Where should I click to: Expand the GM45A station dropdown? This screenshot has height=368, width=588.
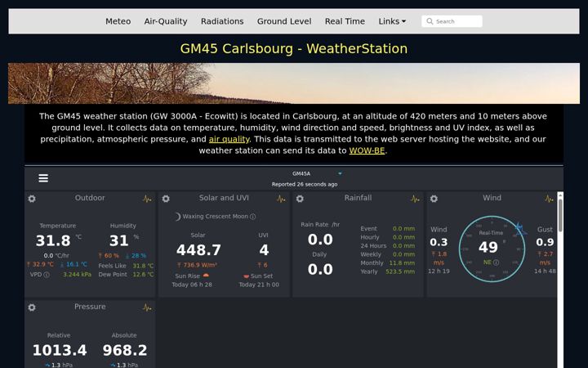coord(340,173)
